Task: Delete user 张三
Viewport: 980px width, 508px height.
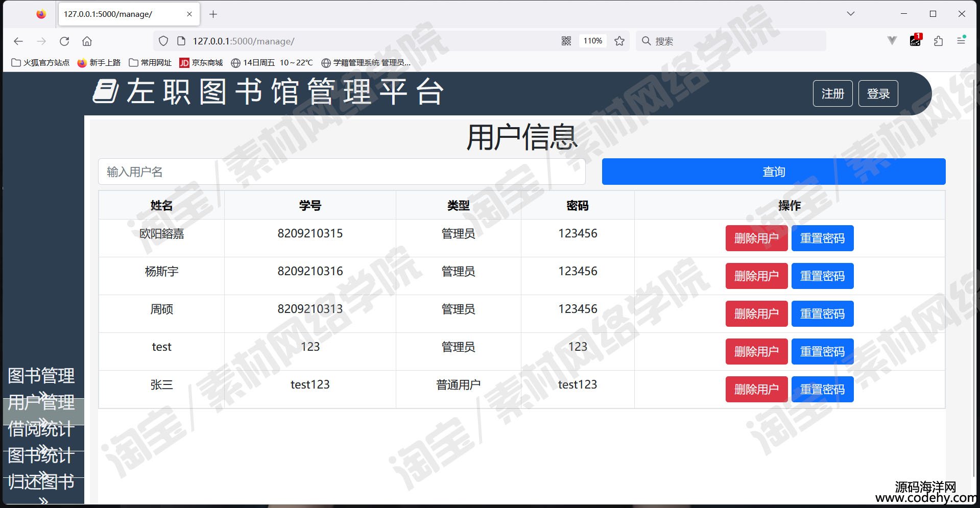Action: point(756,389)
